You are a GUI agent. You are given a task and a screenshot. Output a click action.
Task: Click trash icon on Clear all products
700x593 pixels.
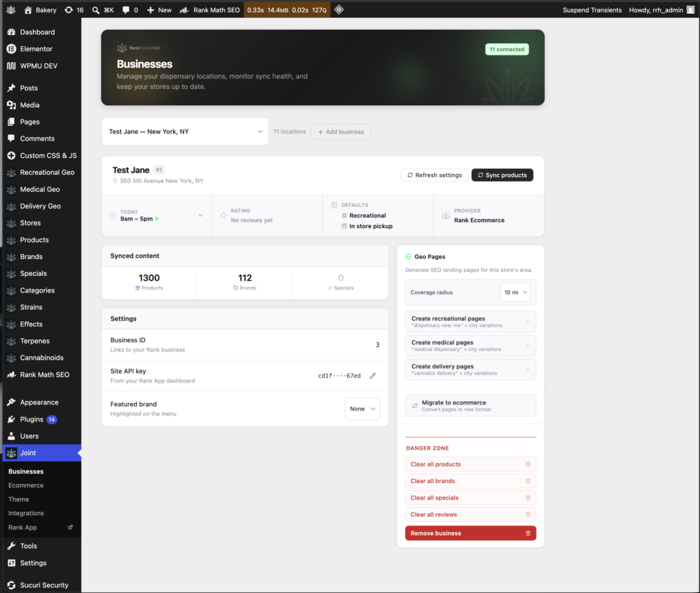(x=528, y=464)
